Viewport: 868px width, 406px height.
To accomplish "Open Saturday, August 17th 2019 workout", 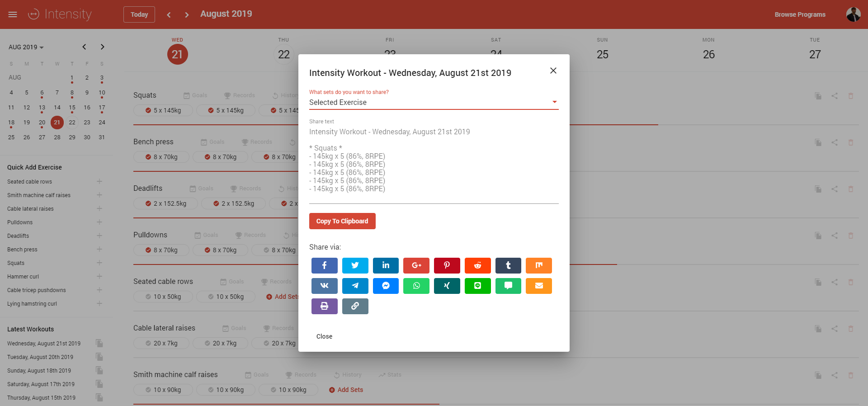I will click(41, 384).
